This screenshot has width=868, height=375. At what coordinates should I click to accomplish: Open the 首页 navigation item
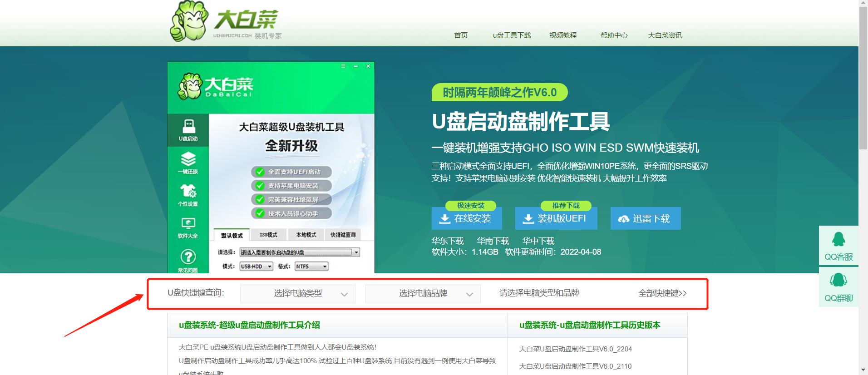pos(461,35)
